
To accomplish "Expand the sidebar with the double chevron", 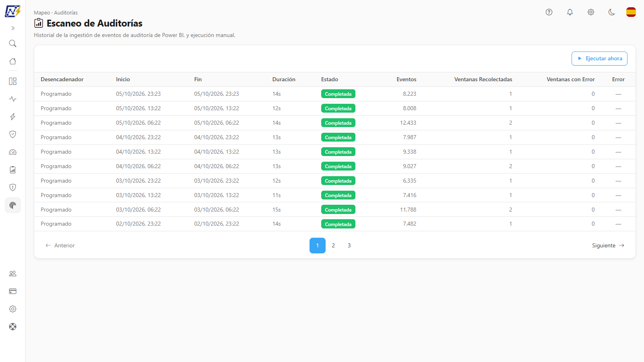I will [x=13, y=28].
